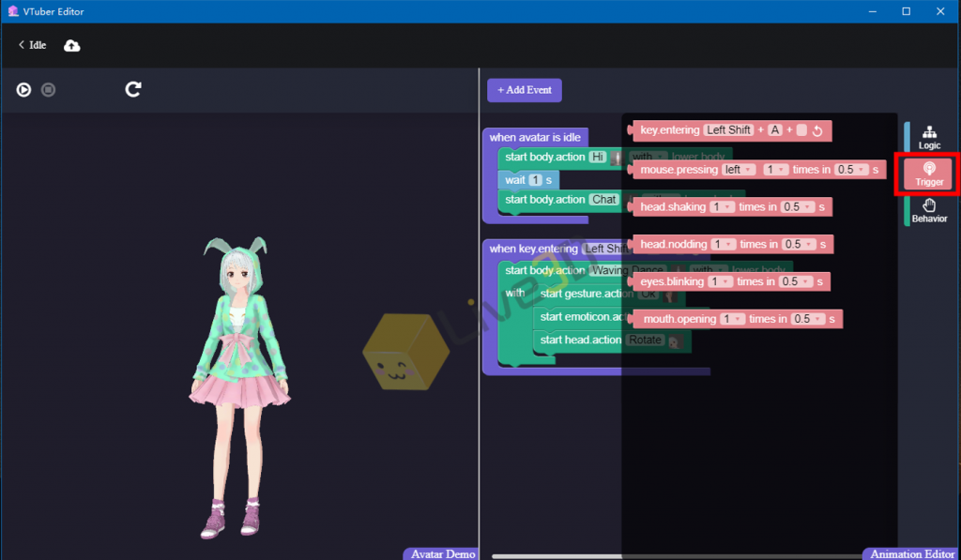
Task: Click the reset icon on key.entering block
Action: [x=817, y=130]
